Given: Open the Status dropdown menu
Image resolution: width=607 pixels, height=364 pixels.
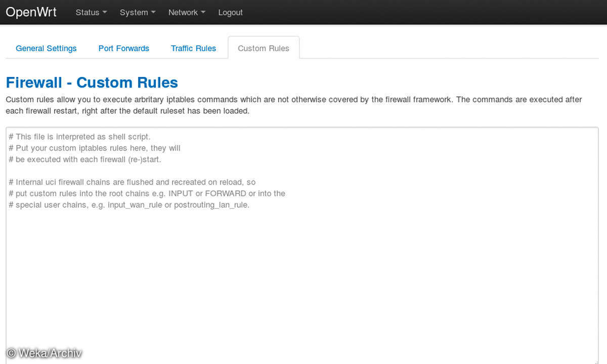Looking at the screenshot, I should [91, 12].
